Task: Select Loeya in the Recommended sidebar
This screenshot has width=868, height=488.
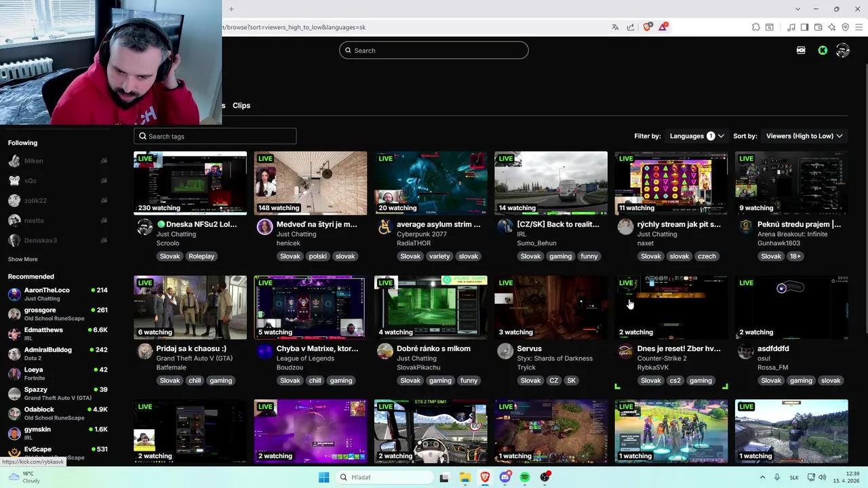Action: coord(58,373)
